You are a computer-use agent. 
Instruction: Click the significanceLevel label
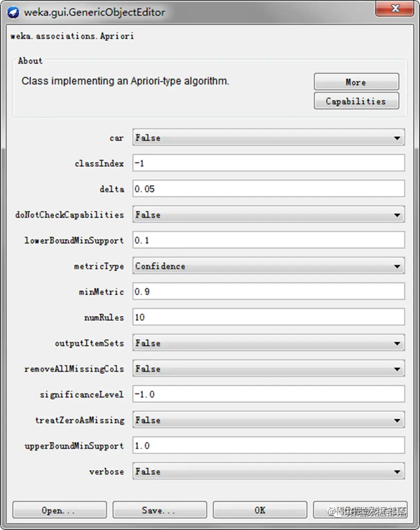click(82, 395)
